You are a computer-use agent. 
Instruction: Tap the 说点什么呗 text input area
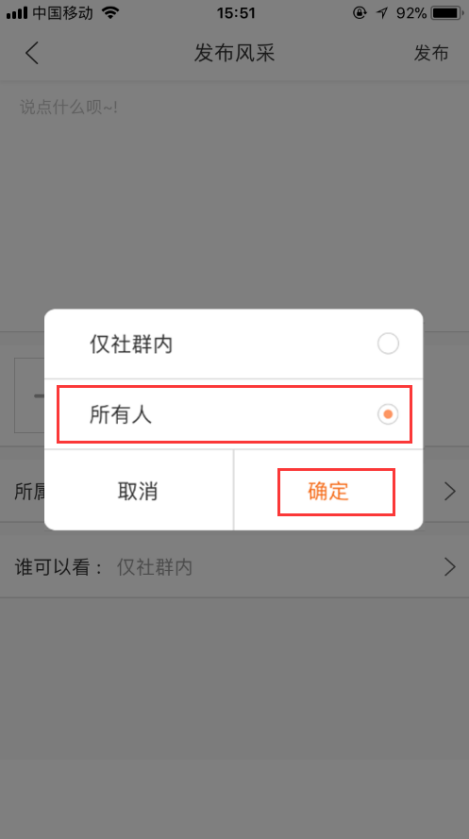pyautogui.click(x=234, y=206)
